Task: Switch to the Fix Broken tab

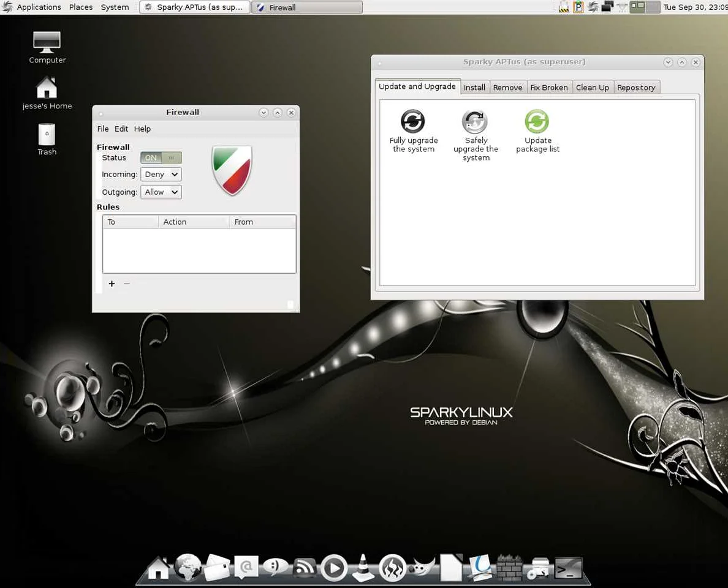Action: [x=548, y=88]
